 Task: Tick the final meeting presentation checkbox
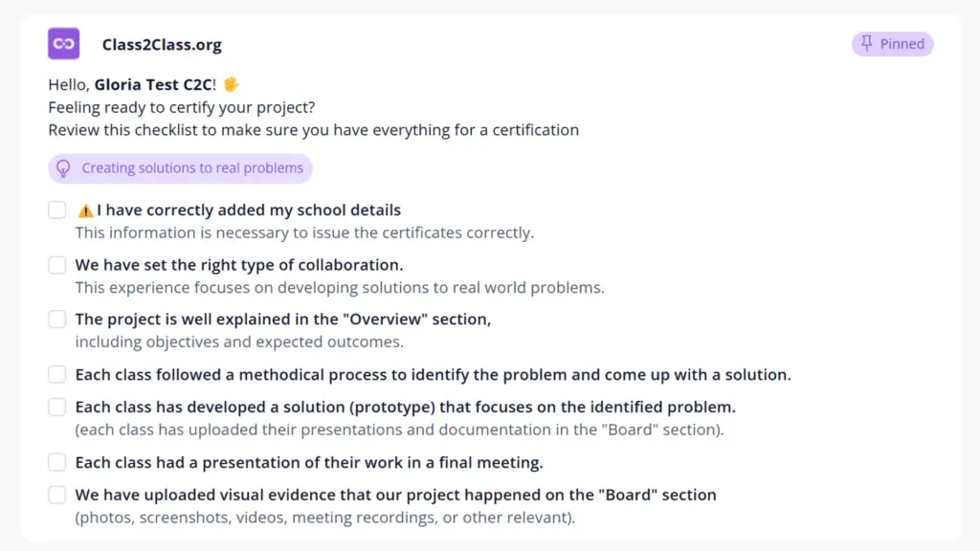pos(56,462)
